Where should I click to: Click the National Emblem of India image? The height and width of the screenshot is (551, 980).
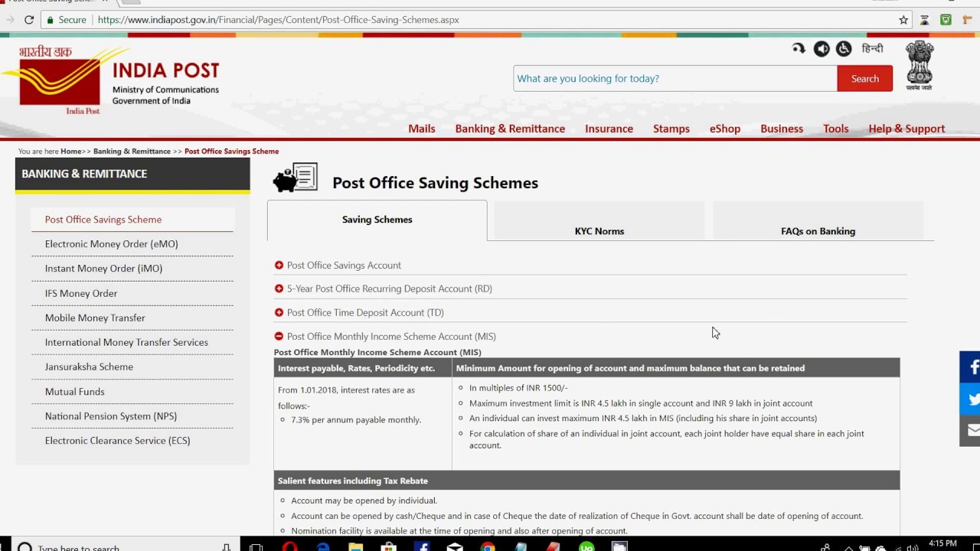point(920,66)
